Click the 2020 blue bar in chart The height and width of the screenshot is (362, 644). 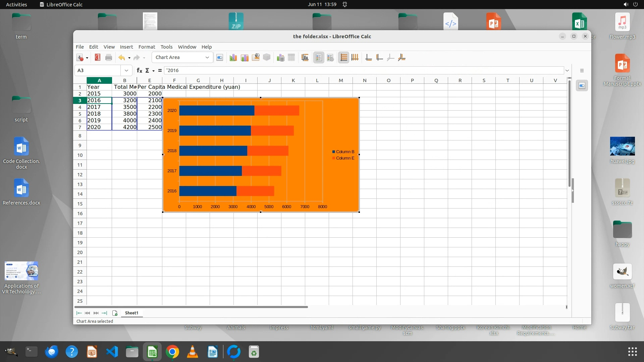[x=216, y=111]
